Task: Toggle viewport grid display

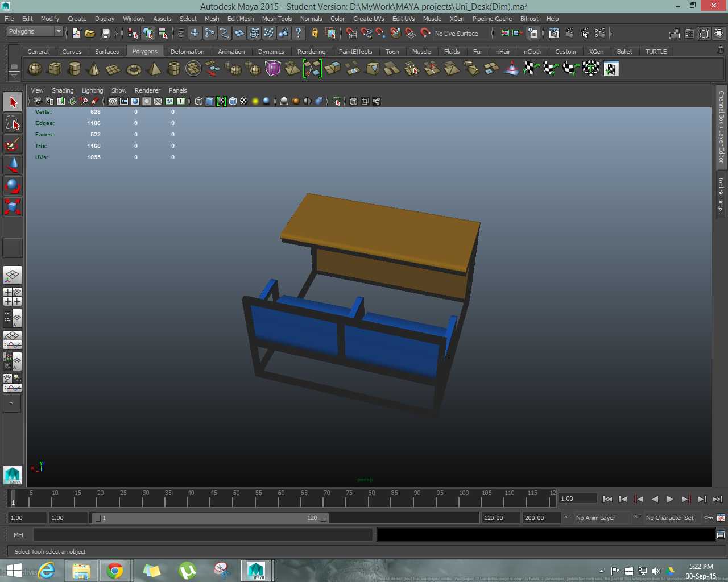Action: (113, 101)
